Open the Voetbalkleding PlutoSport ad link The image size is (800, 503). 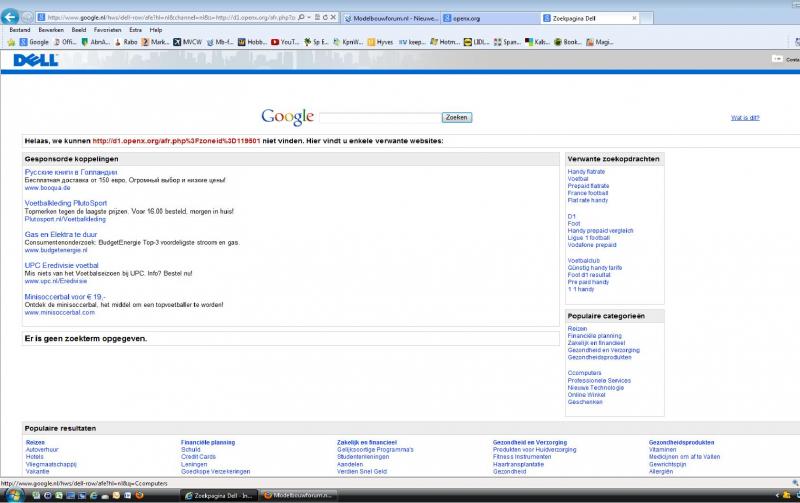[x=66, y=203]
